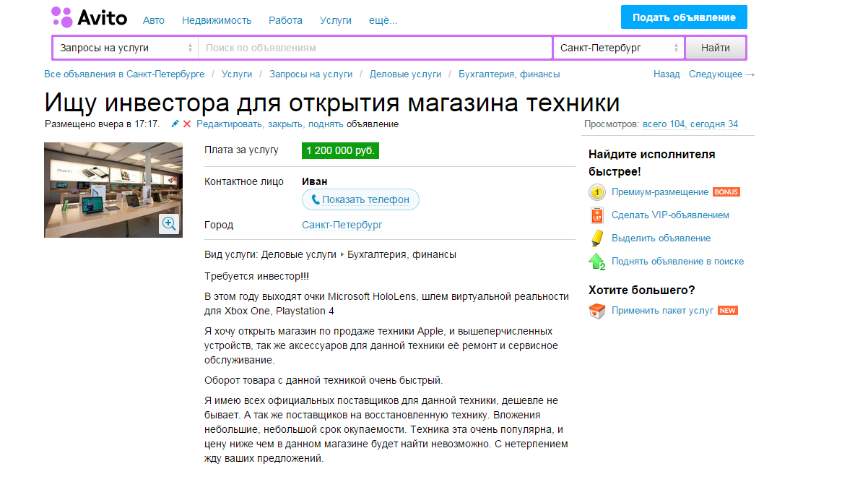This screenshot has width=868, height=482.
Task: Click the Avito logo
Action: coord(90,18)
